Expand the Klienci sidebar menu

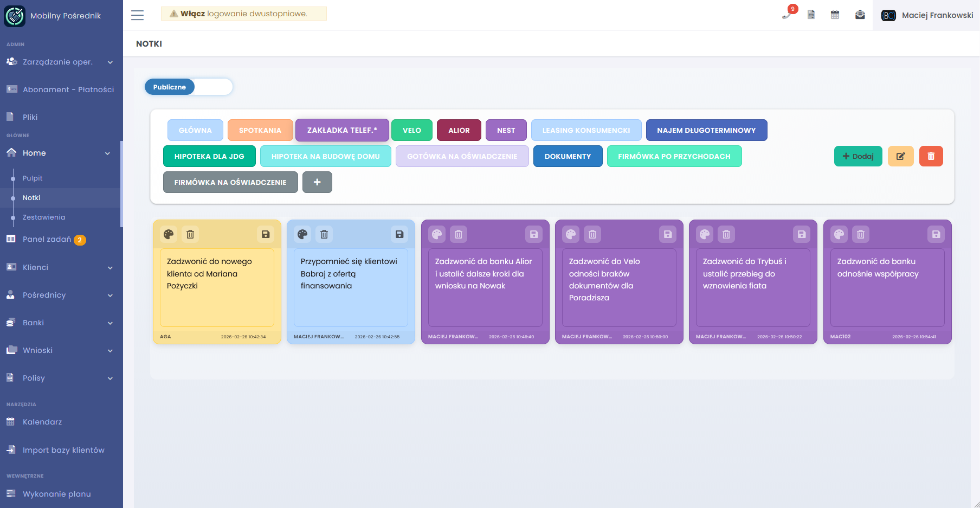click(x=60, y=267)
